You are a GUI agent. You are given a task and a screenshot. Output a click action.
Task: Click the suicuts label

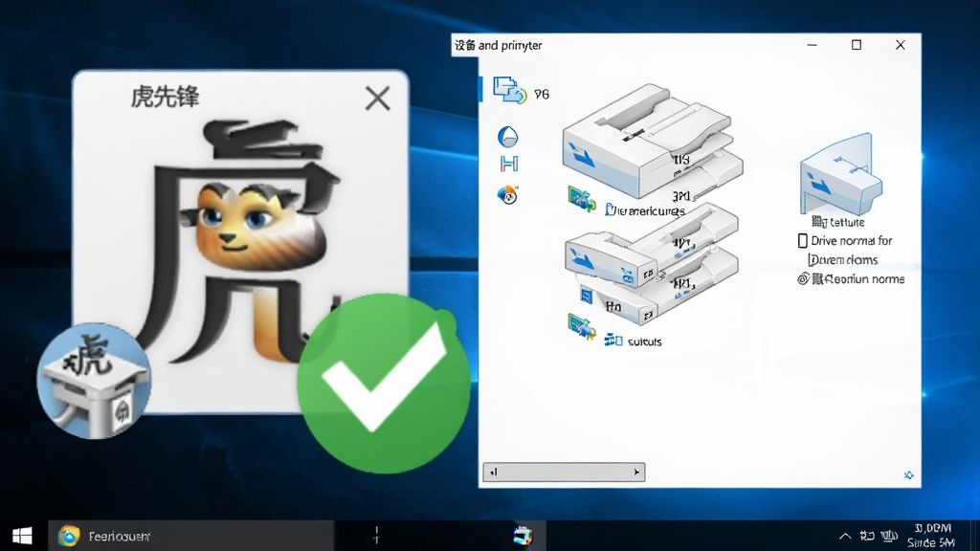[644, 342]
